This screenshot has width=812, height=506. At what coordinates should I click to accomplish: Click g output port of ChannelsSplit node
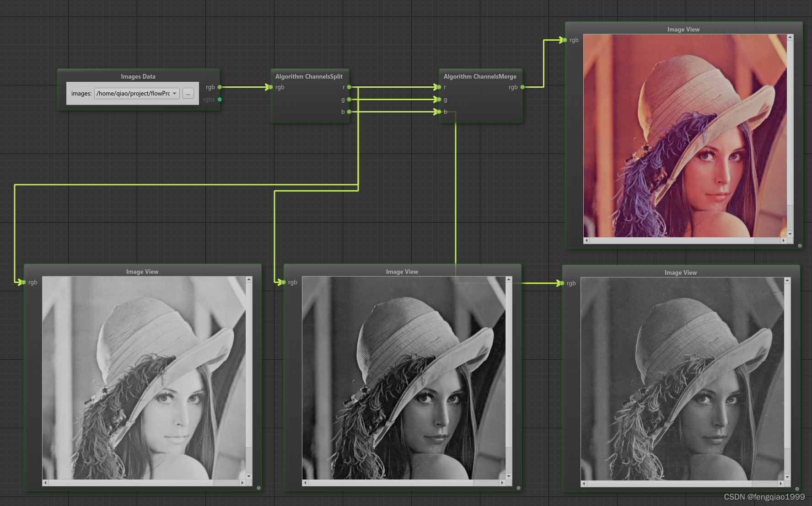click(x=349, y=99)
